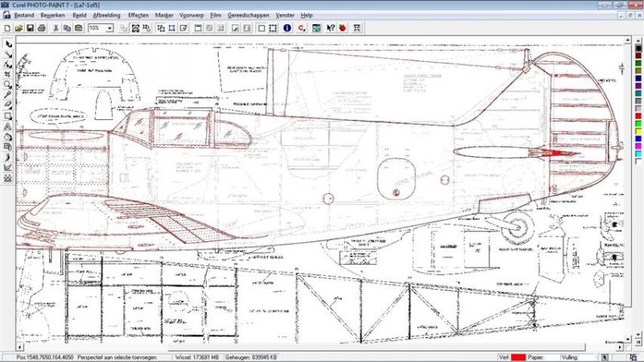
Task: Activate the Crop tool
Action: 8,74
